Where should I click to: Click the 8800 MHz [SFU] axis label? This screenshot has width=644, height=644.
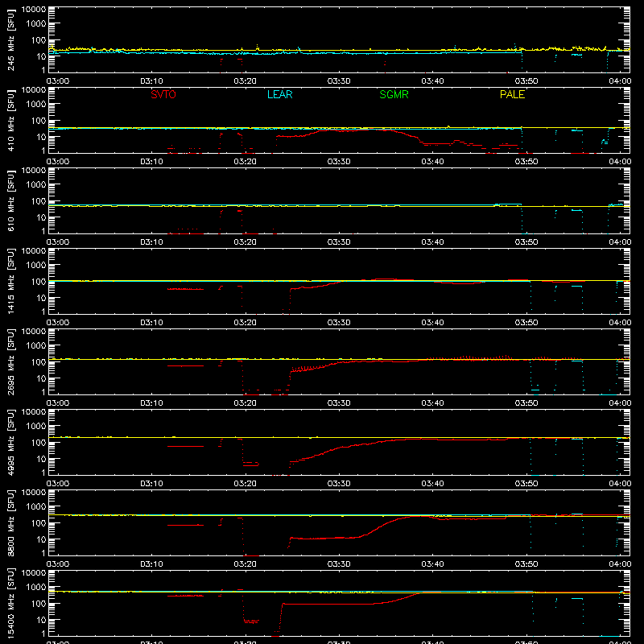coord(11,523)
